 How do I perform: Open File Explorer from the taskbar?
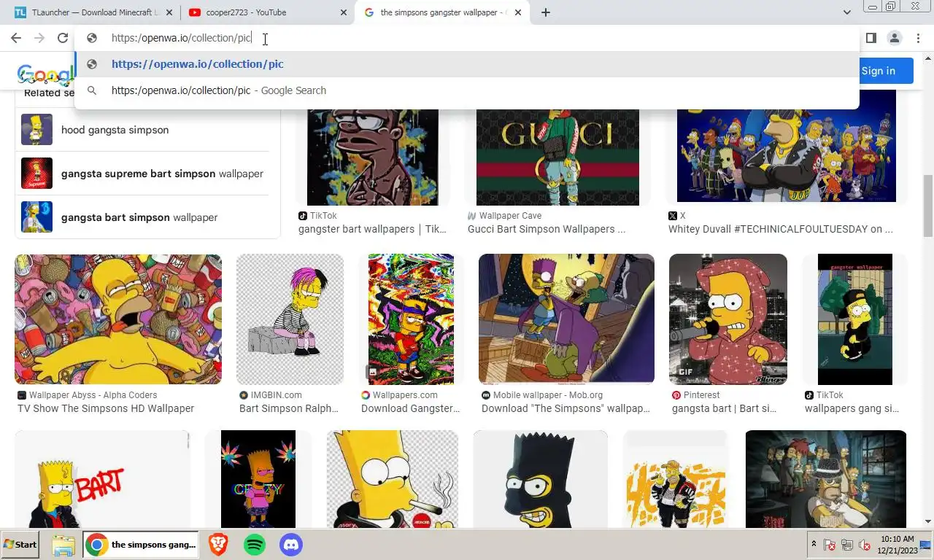63,545
